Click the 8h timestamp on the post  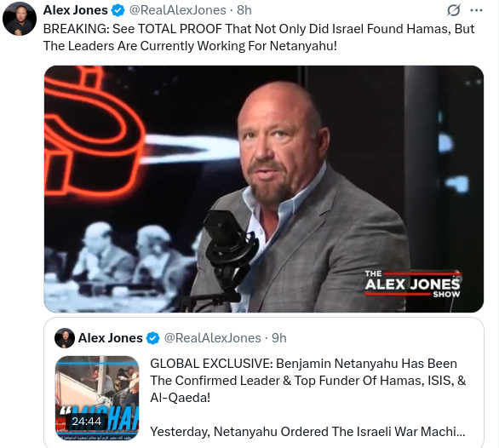tap(244, 10)
